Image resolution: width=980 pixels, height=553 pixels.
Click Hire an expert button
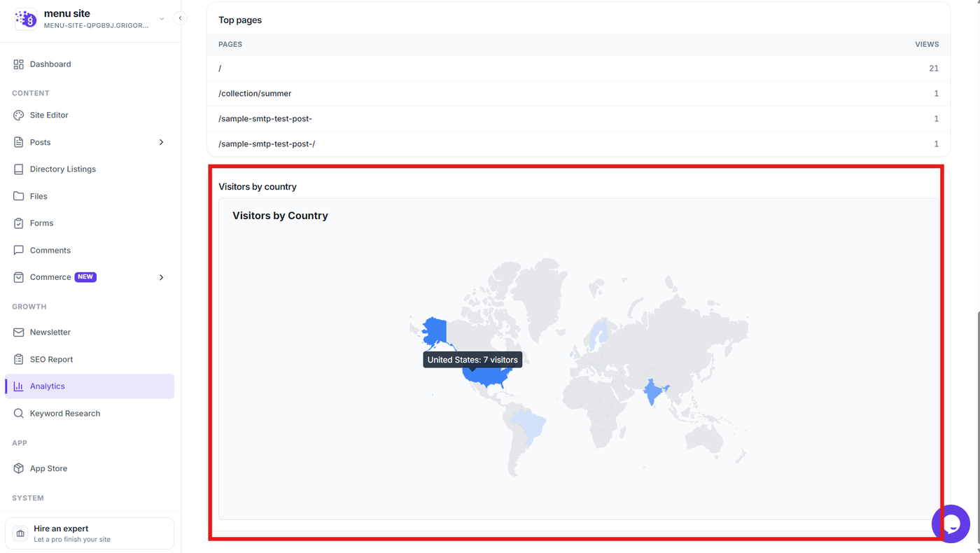click(x=90, y=533)
